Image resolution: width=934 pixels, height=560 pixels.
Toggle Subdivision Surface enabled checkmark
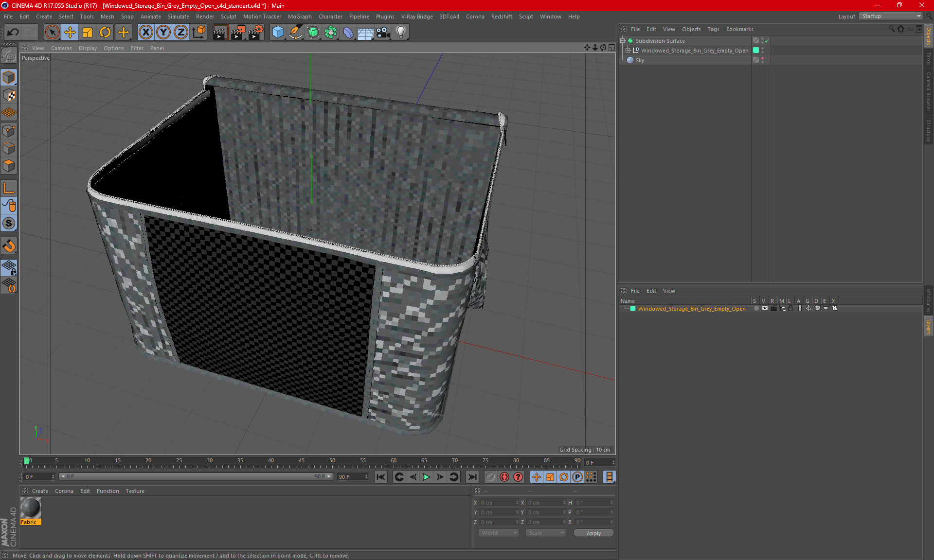[767, 41]
